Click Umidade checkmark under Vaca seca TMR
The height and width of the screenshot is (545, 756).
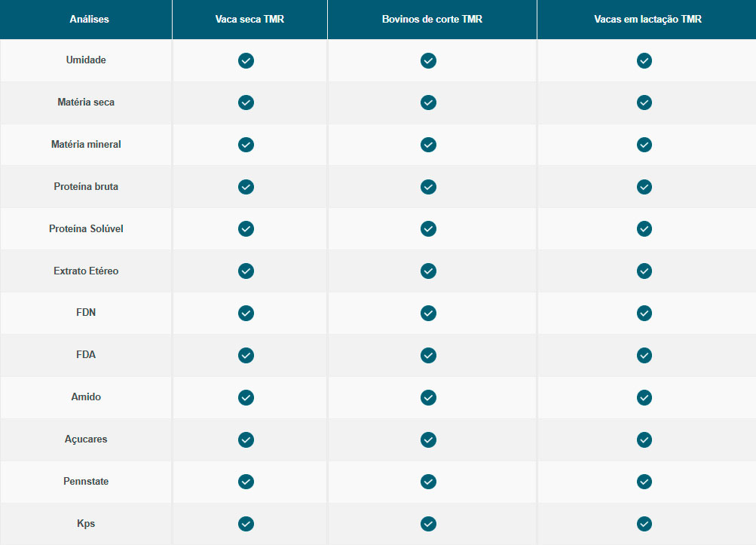coord(246,61)
